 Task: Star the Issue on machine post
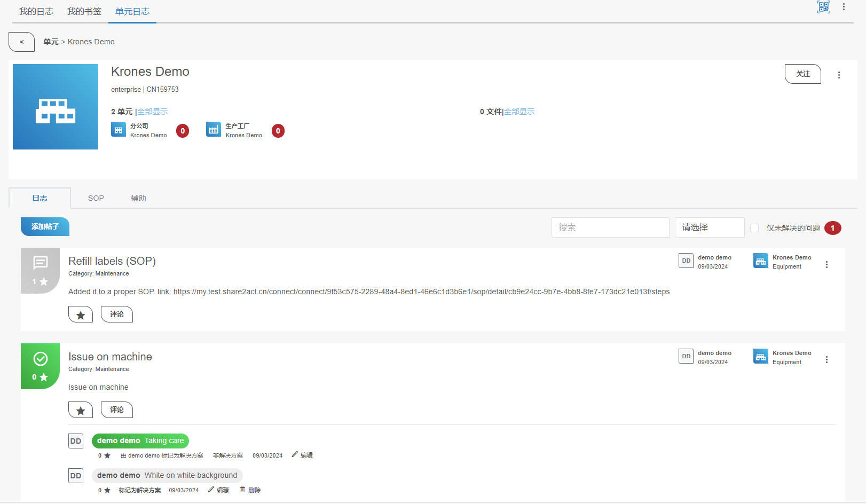(x=81, y=410)
